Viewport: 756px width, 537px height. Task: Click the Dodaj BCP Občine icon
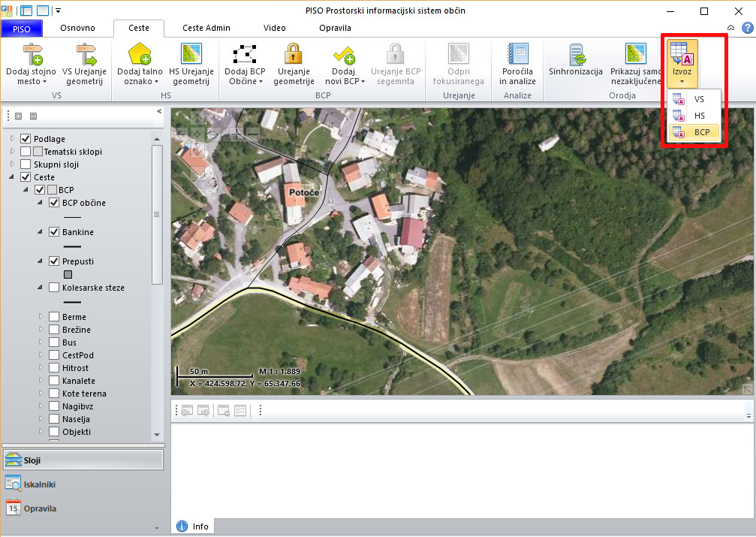pyautogui.click(x=245, y=54)
